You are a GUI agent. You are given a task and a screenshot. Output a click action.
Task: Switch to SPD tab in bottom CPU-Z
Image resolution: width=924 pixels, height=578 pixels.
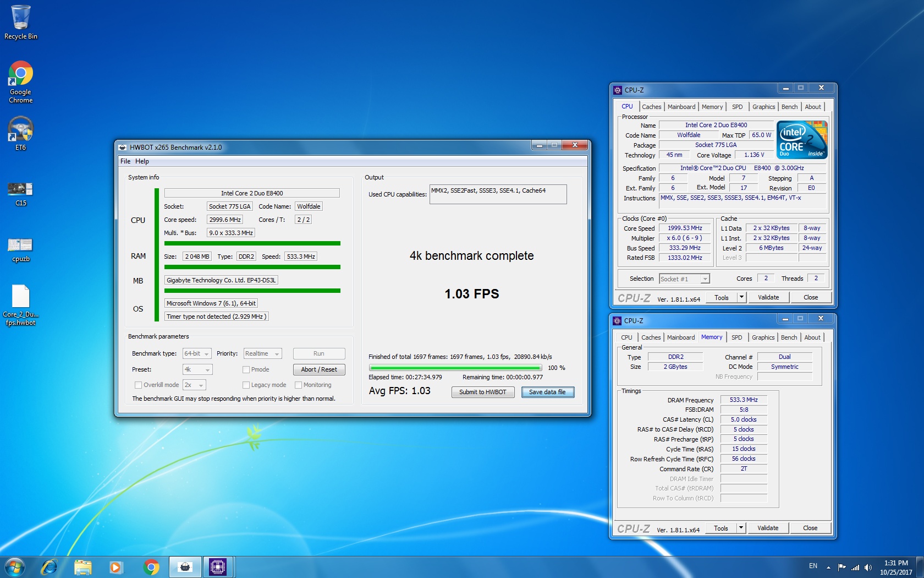(736, 337)
